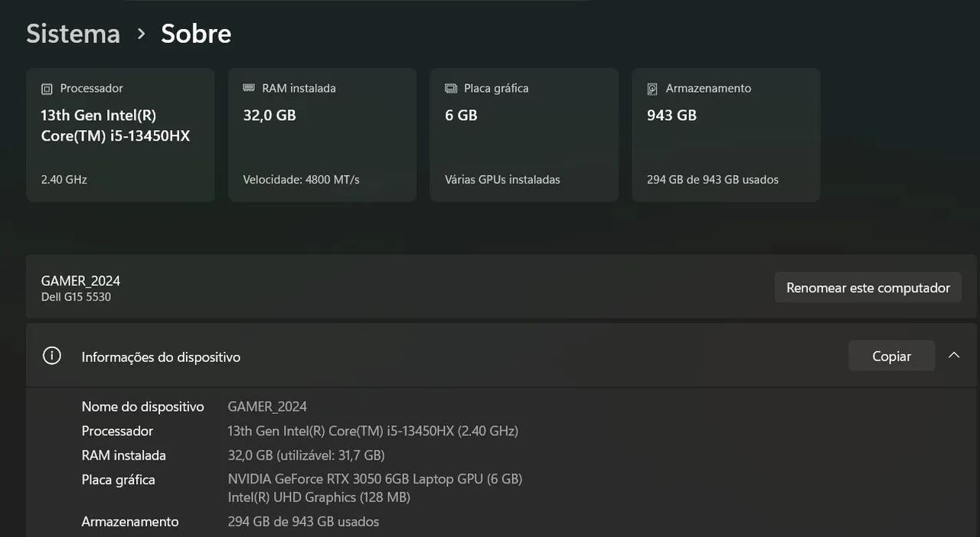Click the 2.40 GHz speed text
The width and height of the screenshot is (980, 537).
(64, 180)
